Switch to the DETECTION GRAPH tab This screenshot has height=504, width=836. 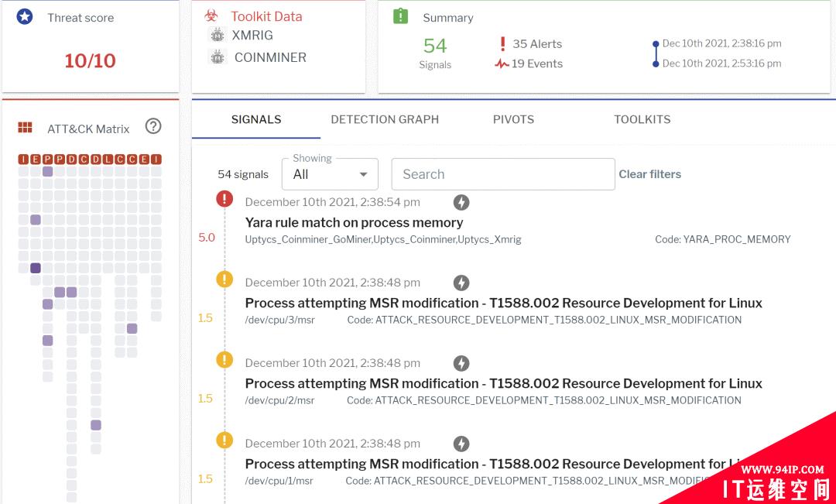click(385, 119)
